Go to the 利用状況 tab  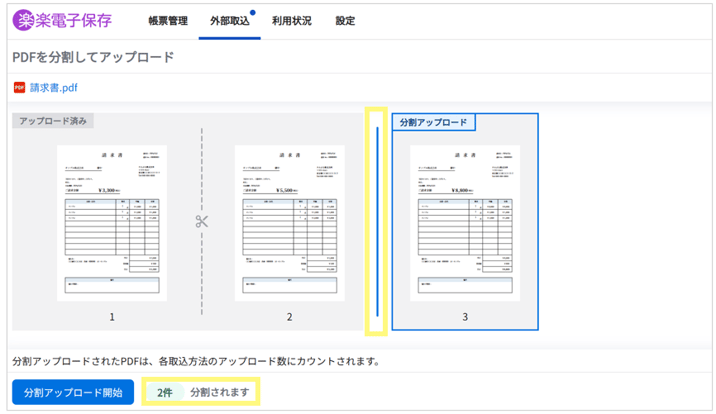pos(292,21)
